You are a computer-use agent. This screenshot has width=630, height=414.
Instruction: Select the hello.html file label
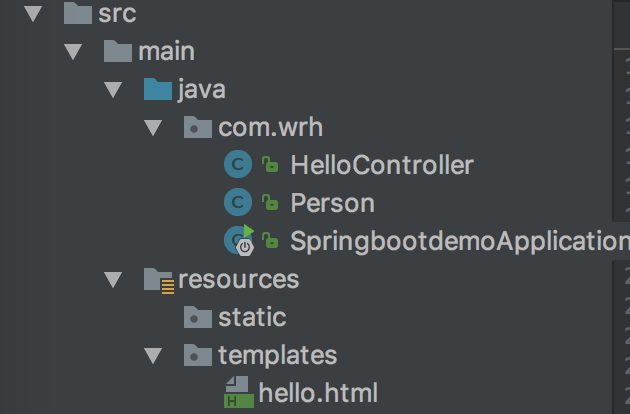pyautogui.click(x=318, y=393)
